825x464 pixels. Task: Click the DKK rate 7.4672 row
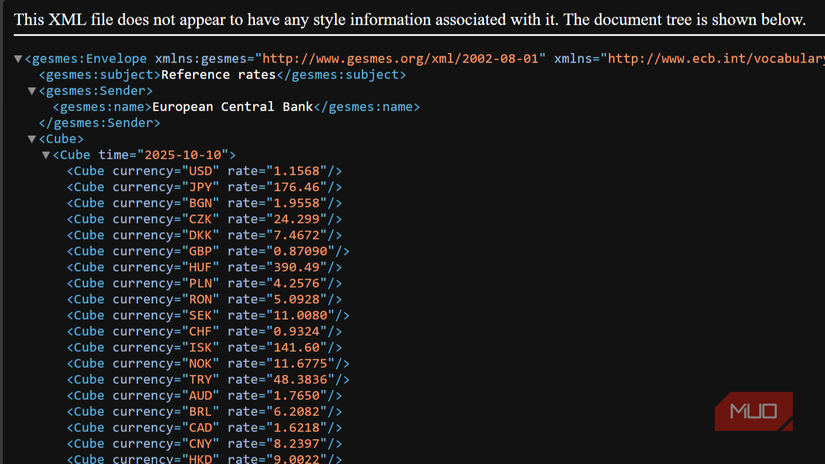coord(204,235)
